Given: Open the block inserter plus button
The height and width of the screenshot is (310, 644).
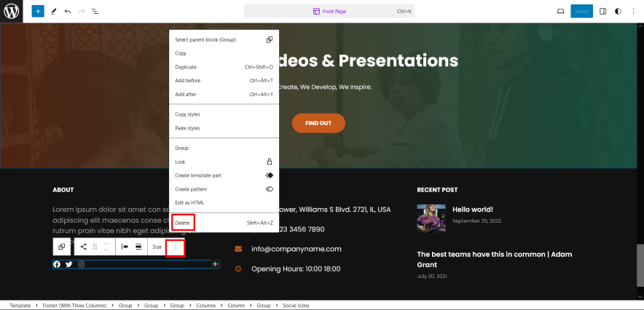Looking at the screenshot, I should pos(38,12).
